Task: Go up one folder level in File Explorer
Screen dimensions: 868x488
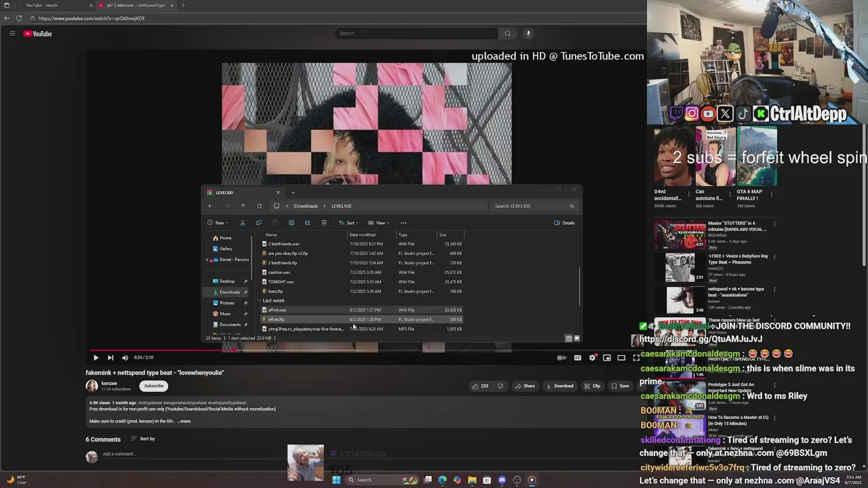Action: point(243,206)
